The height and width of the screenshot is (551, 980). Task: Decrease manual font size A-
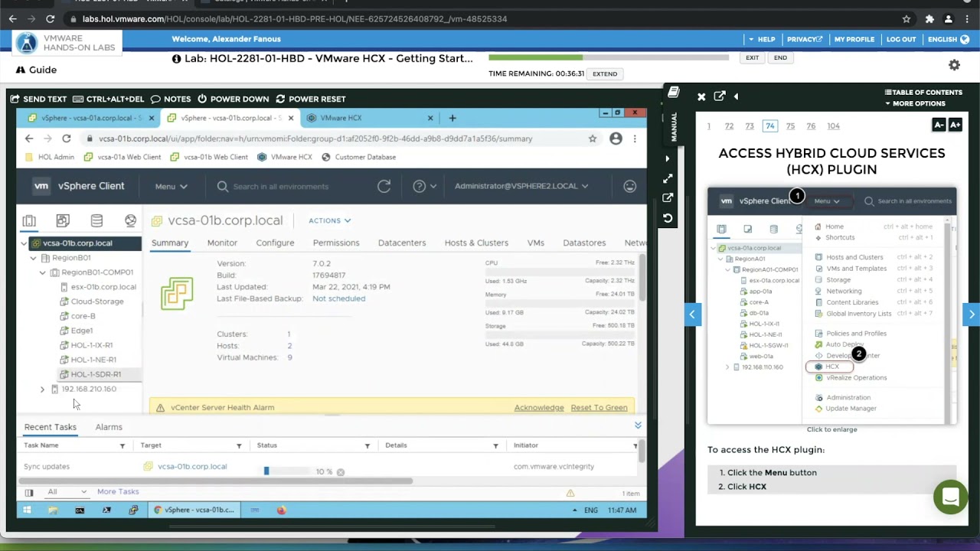pos(939,125)
